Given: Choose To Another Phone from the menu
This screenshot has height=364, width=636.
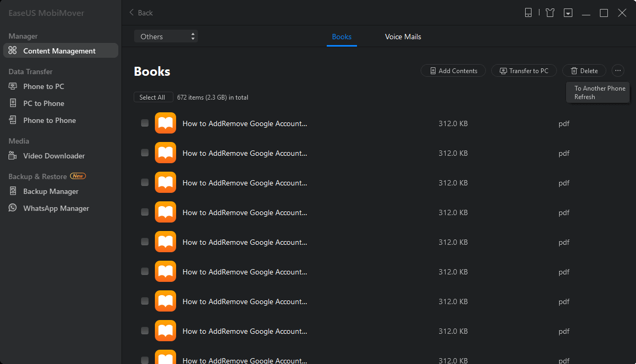Looking at the screenshot, I should pyautogui.click(x=599, y=88).
